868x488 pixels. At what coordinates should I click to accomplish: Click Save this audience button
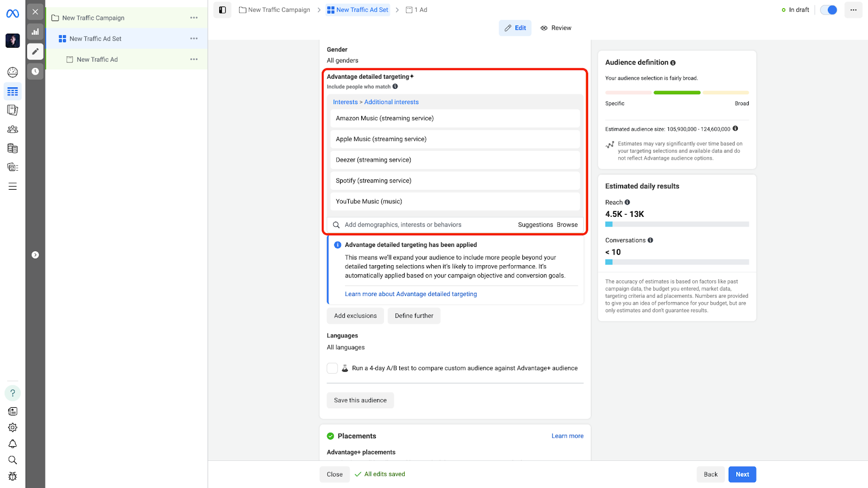360,401
